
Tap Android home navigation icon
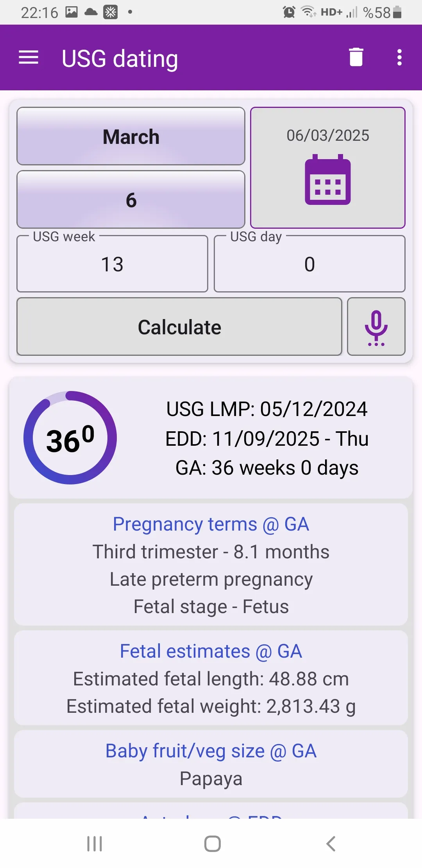212,844
